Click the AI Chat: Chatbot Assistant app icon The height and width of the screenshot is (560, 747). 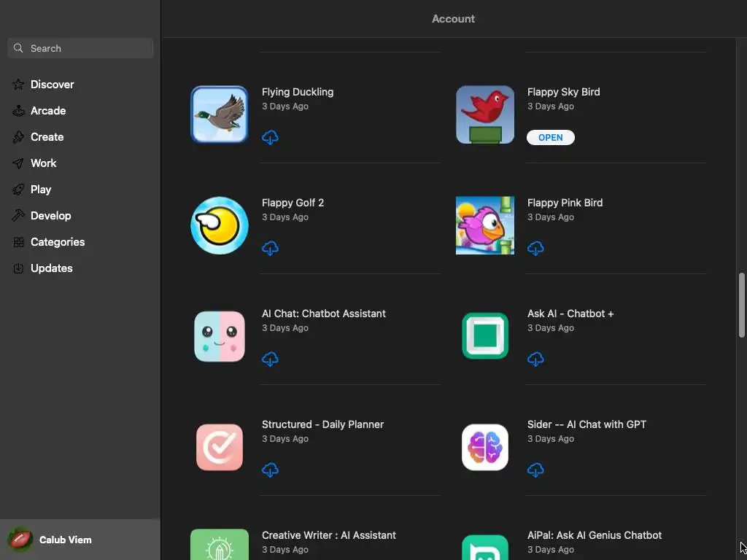pyautogui.click(x=219, y=336)
